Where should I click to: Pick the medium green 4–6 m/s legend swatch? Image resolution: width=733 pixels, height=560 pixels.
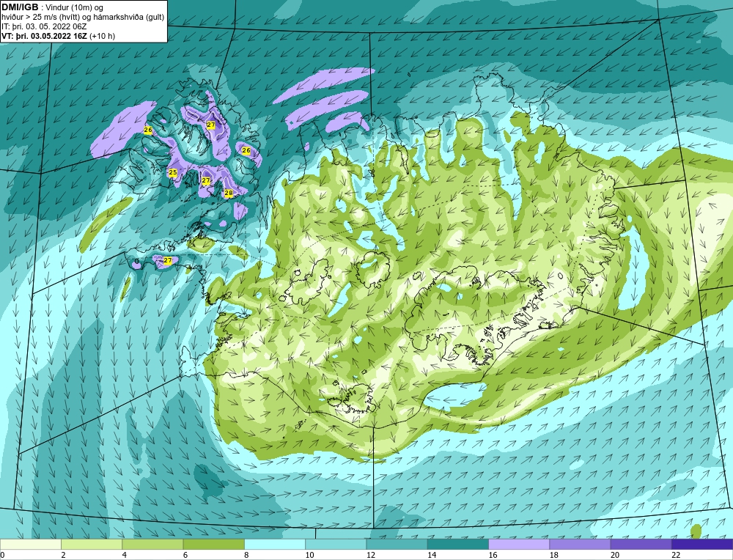pyautogui.click(x=153, y=544)
